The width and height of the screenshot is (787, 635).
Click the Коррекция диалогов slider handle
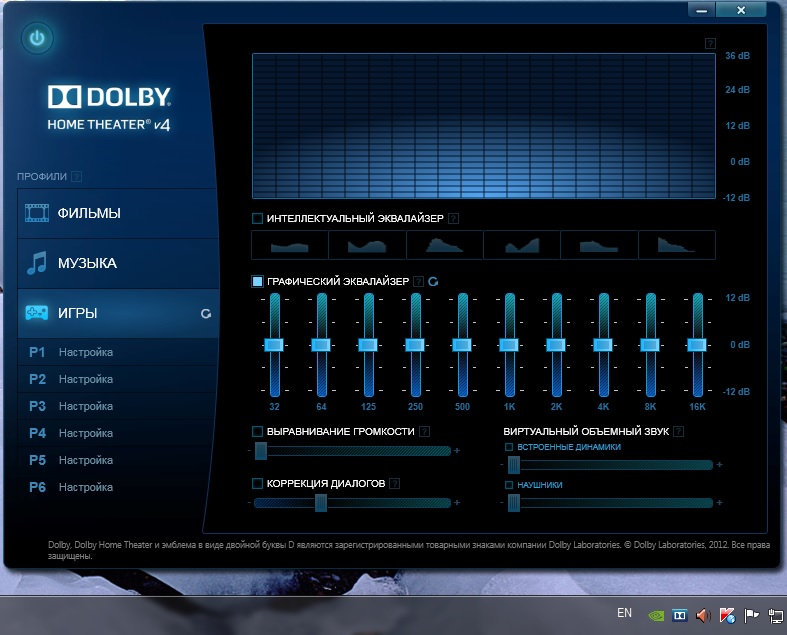coord(321,503)
